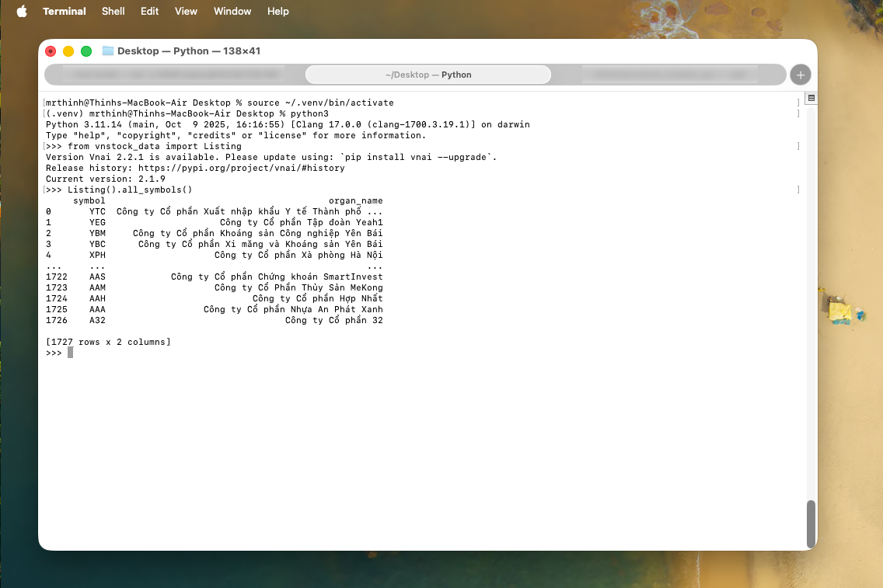Image resolution: width=883 pixels, height=588 pixels.
Task: Open the Shell menu
Action: pyautogui.click(x=113, y=11)
